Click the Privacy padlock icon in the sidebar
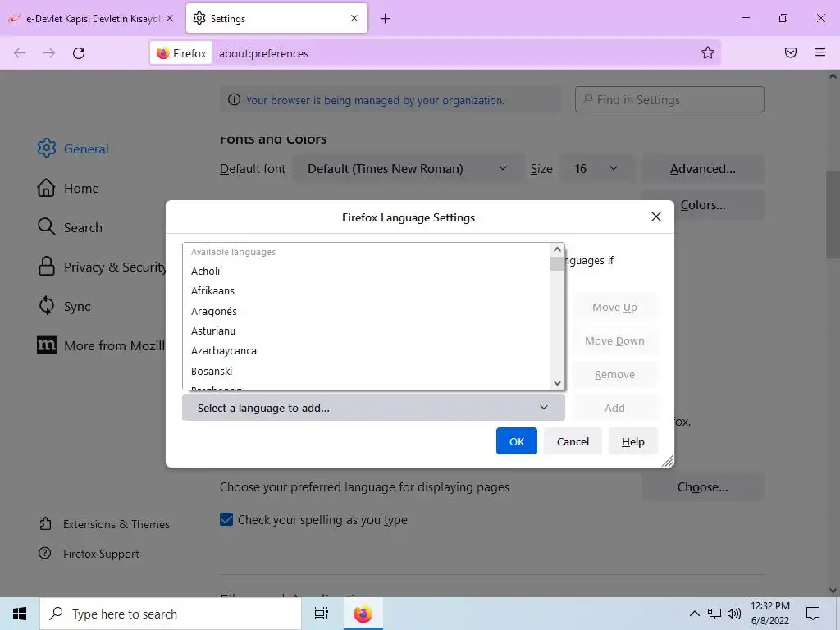 [x=47, y=267]
